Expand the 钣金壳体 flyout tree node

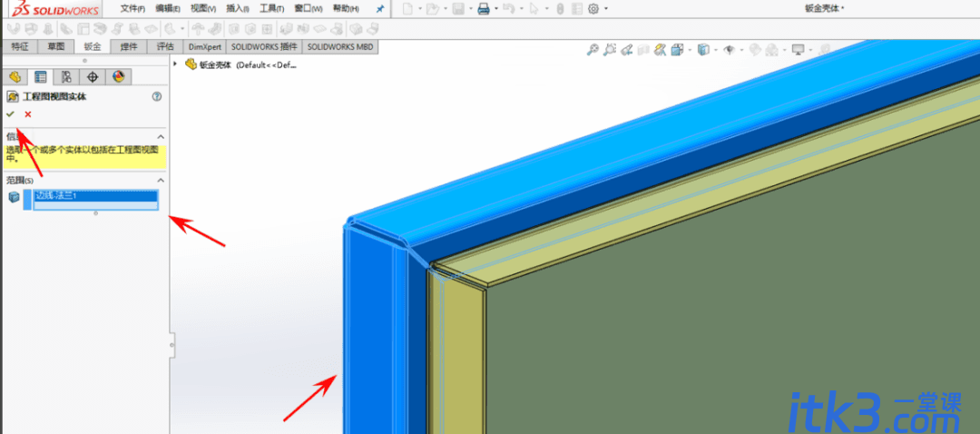coord(176,64)
